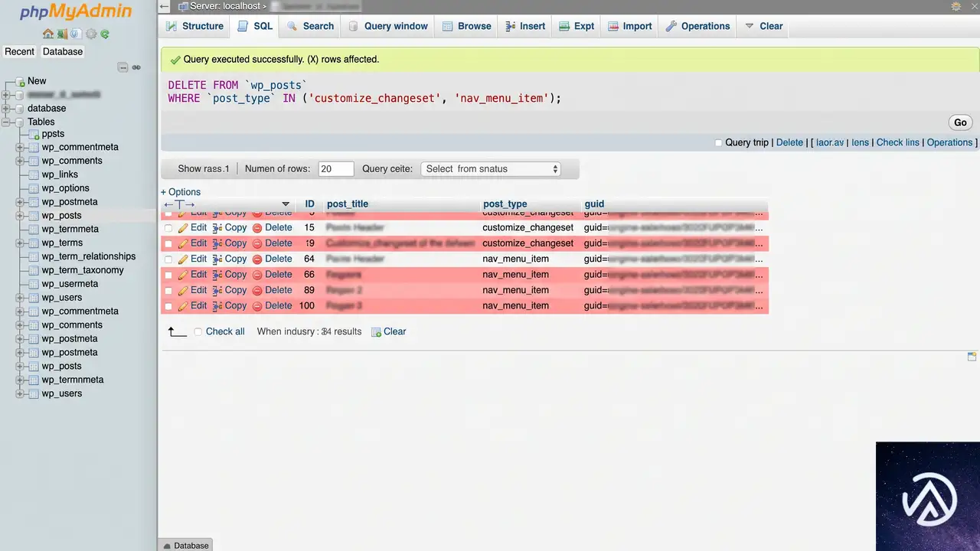The height and width of the screenshot is (551, 980).
Task: Switch to the Structure tab
Action: click(194, 26)
